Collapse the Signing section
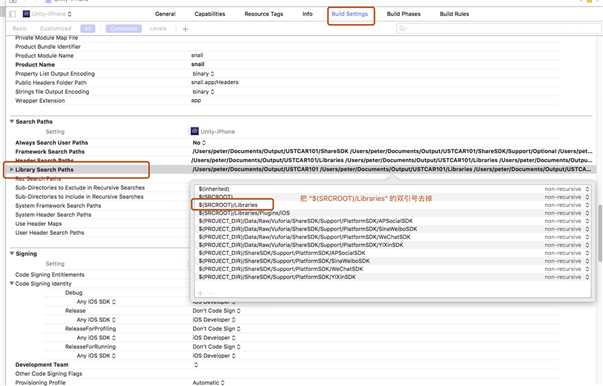Image resolution: width=603 pixels, height=386 pixels. (x=12, y=253)
